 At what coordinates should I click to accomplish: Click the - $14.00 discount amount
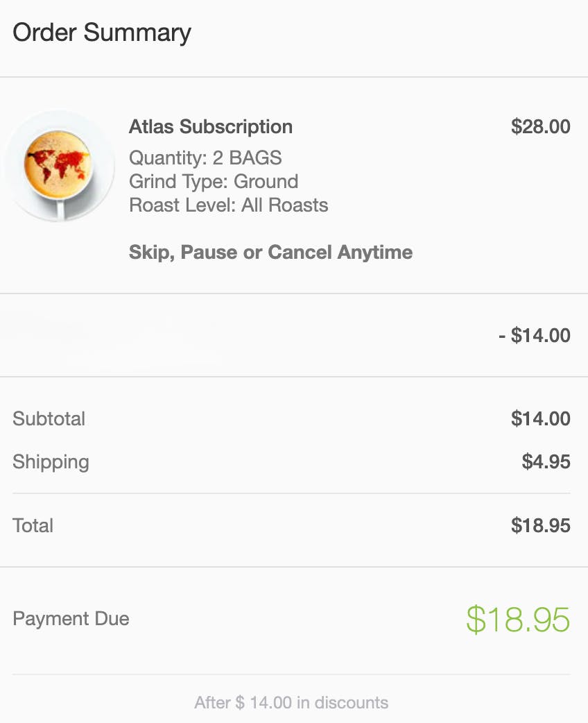pyautogui.click(x=534, y=336)
